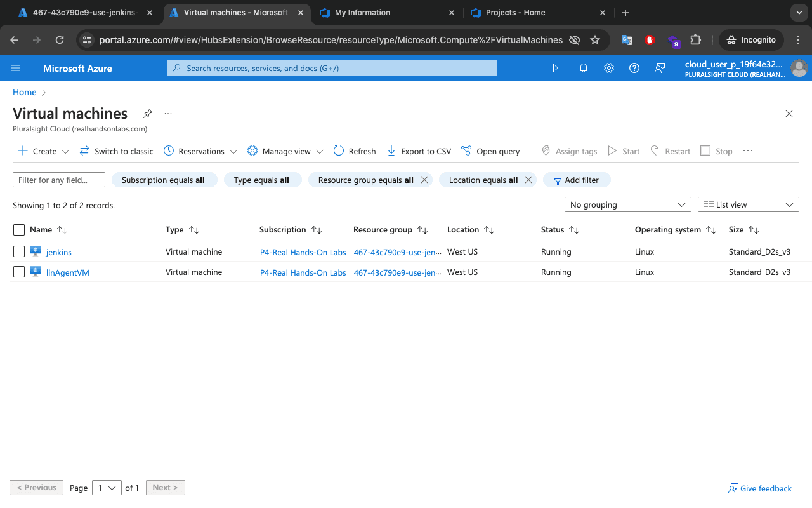Remove the Resource group filter
The height and width of the screenshot is (508, 812).
tap(425, 180)
